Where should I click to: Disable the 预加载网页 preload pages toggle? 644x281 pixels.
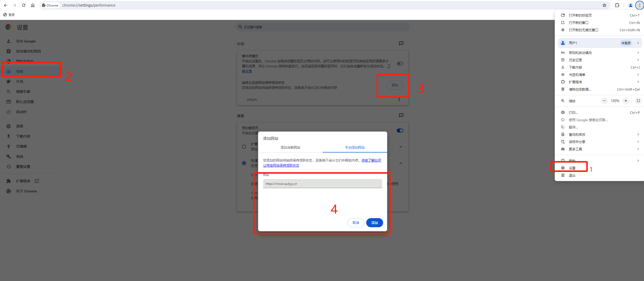coord(400,131)
